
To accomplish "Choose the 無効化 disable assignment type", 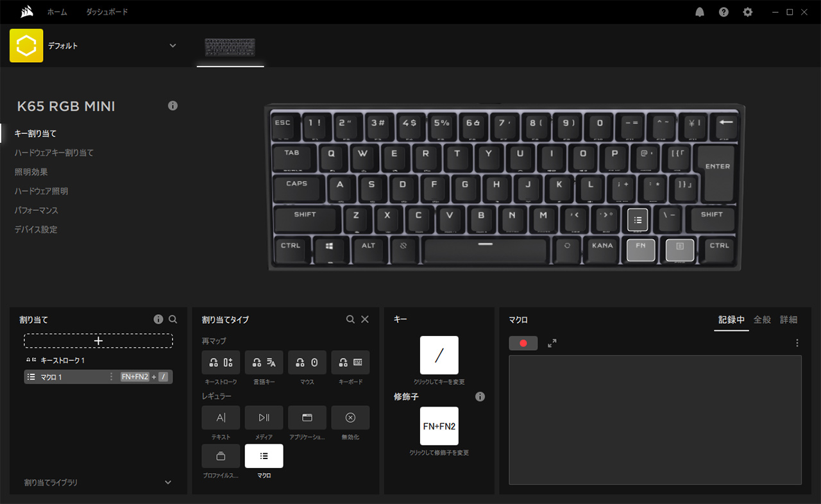I will pyautogui.click(x=350, y=417).
